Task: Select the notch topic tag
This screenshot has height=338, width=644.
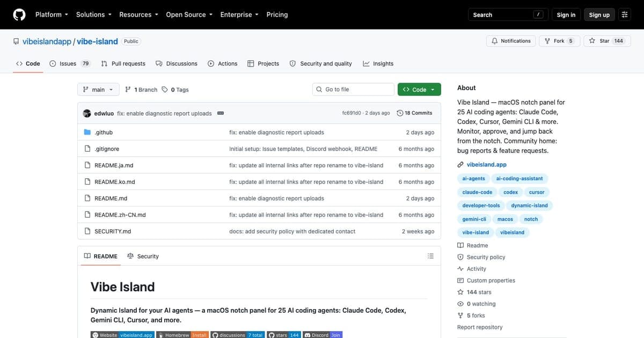Action: pyautogui.click(x=531, y=219)
